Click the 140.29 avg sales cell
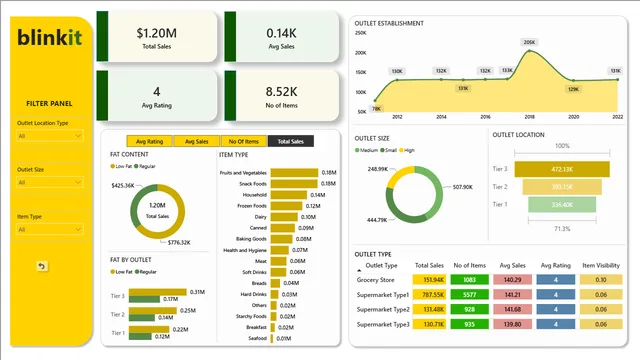 pyautogui.click(x=512, y=280)
